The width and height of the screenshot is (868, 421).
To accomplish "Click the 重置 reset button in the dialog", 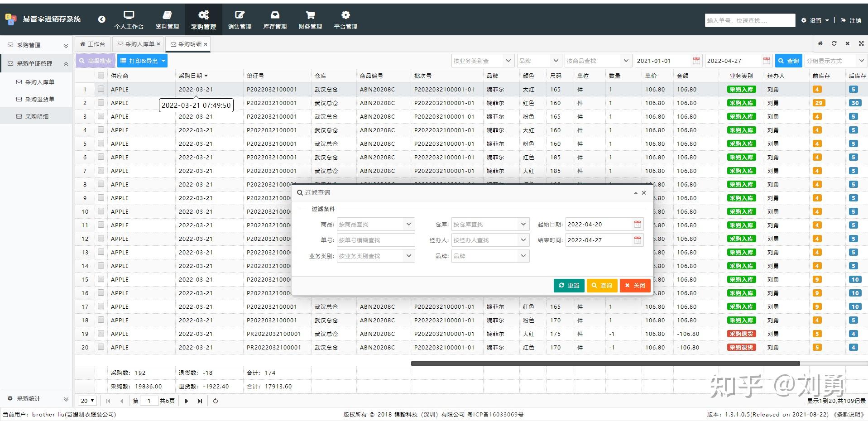I will point(569,285).
